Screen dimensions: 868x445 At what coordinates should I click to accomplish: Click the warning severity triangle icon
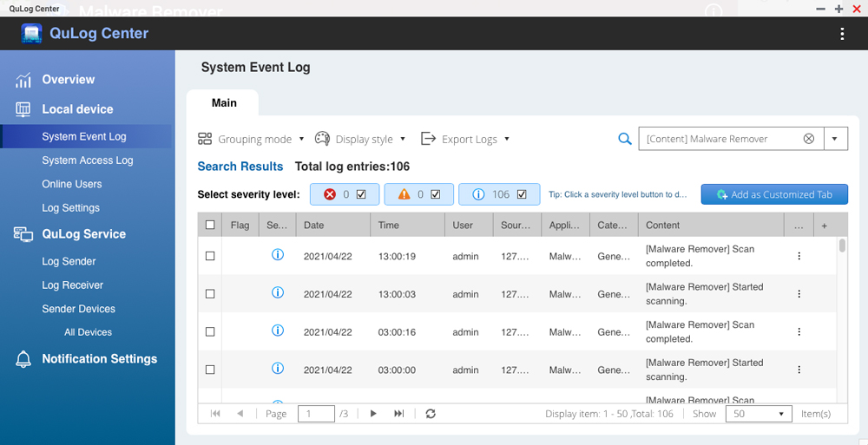point(404,194)
